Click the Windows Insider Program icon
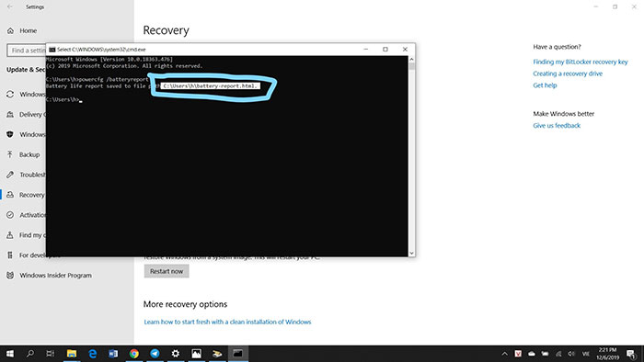The image size is (644, 362). pyautogui.click(x=10, y=275)
